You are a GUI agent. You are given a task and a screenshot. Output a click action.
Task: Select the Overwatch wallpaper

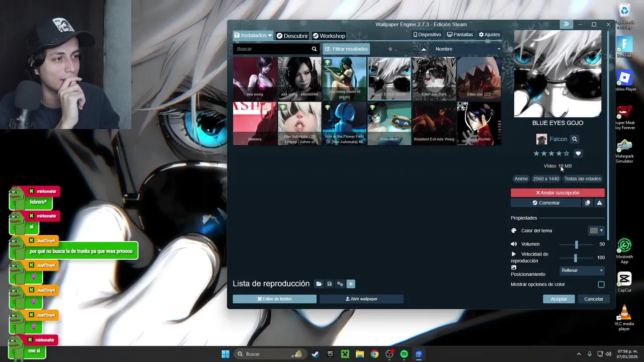[x=389, y=124]
